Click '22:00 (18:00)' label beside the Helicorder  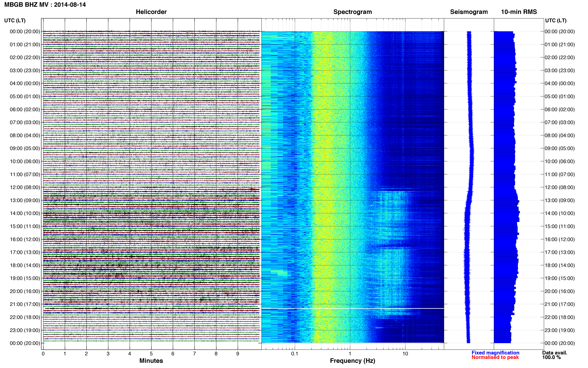point(25,317)
